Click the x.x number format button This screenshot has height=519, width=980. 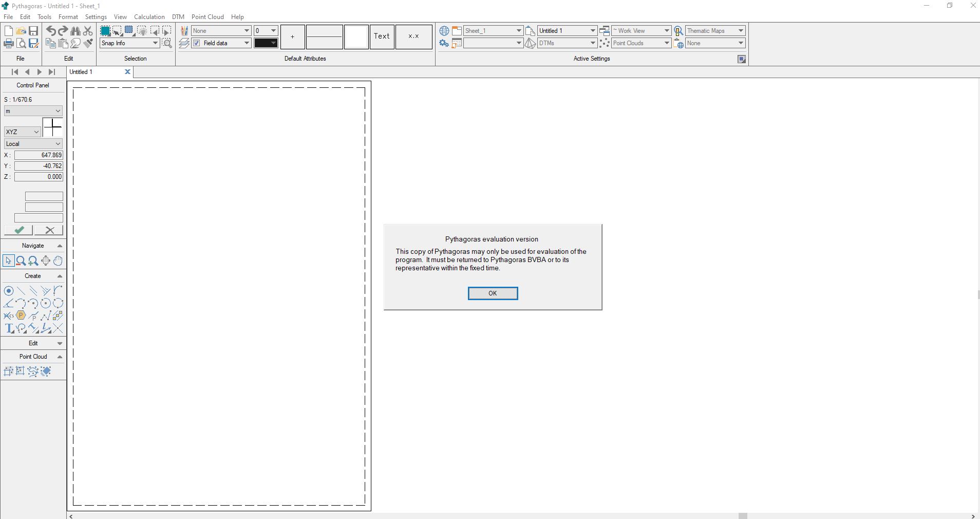point(413,36)
